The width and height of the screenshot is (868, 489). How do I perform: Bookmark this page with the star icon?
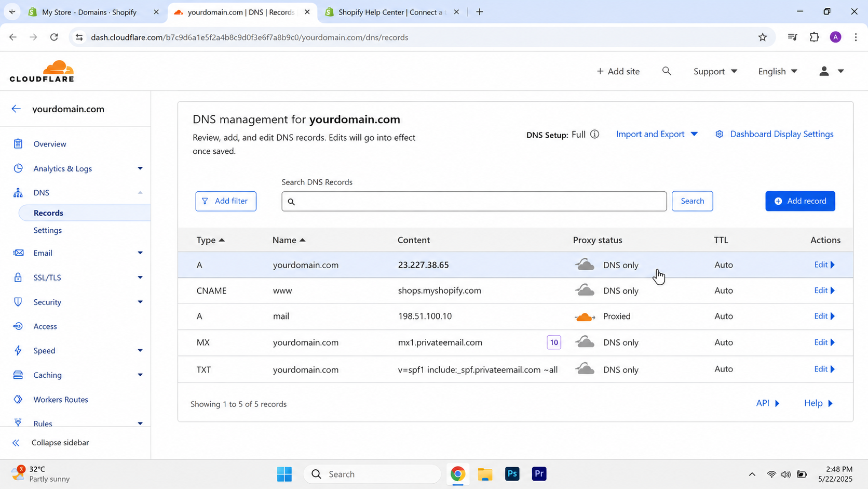tap(762, 37)
